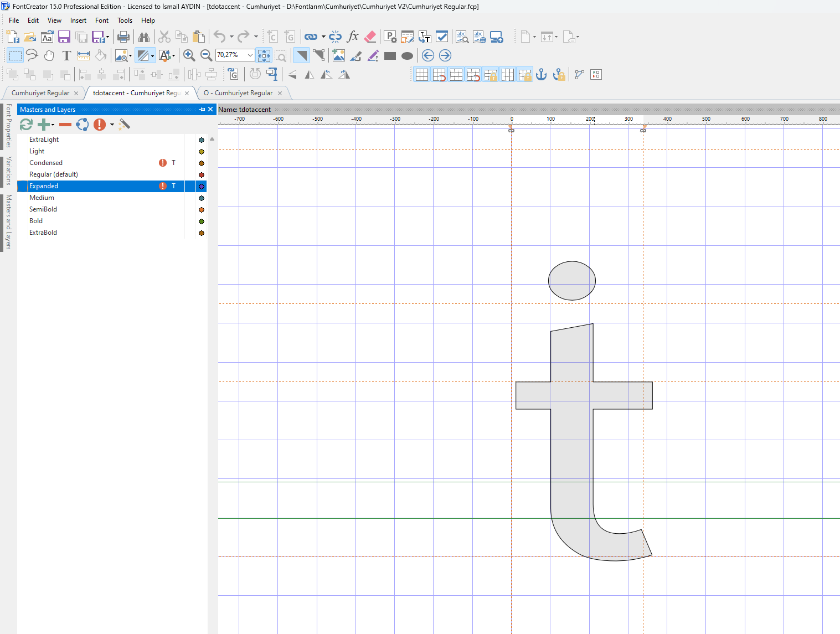Open the Undo history dropdown arrow
The height and width of the screenshot is (634, 840).
[x=231, y=37]
